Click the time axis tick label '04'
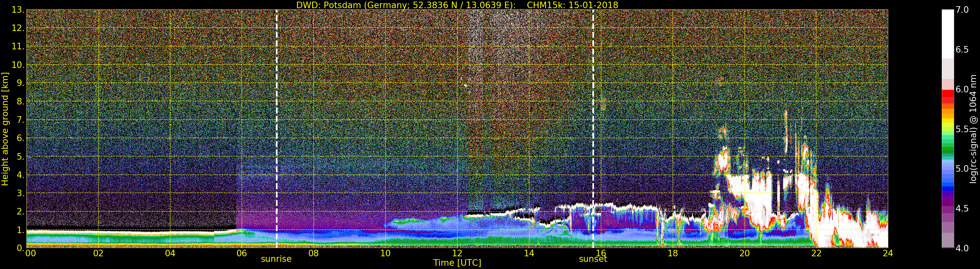The image size is (980, 269). coord(170,253)
